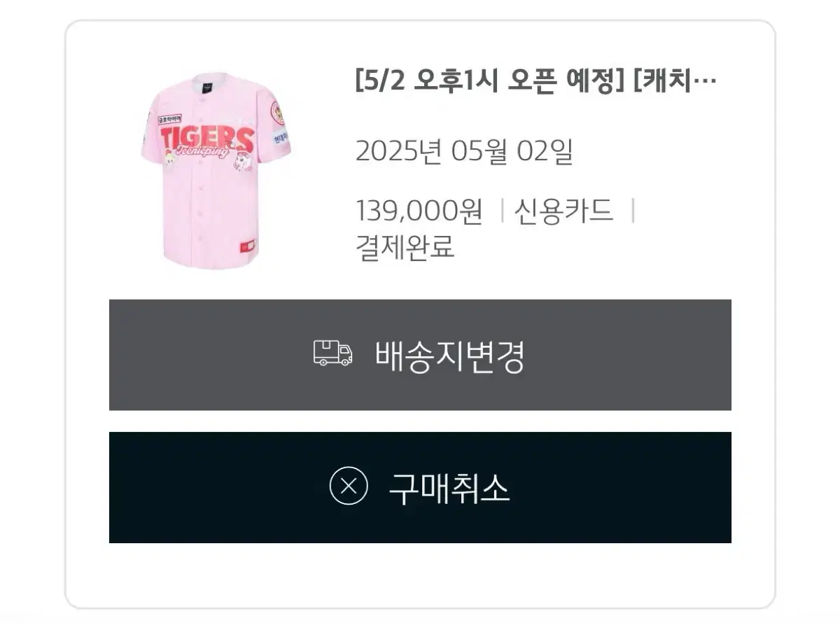Click the round patch on jersey chest
The height and width of the screenshot is (623, 840).
[x=279, y=113]
